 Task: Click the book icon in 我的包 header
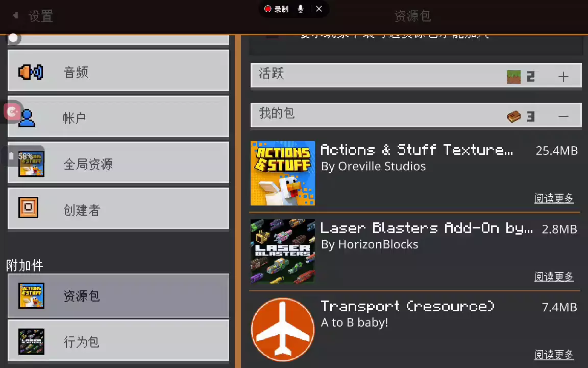coord(514,117)
